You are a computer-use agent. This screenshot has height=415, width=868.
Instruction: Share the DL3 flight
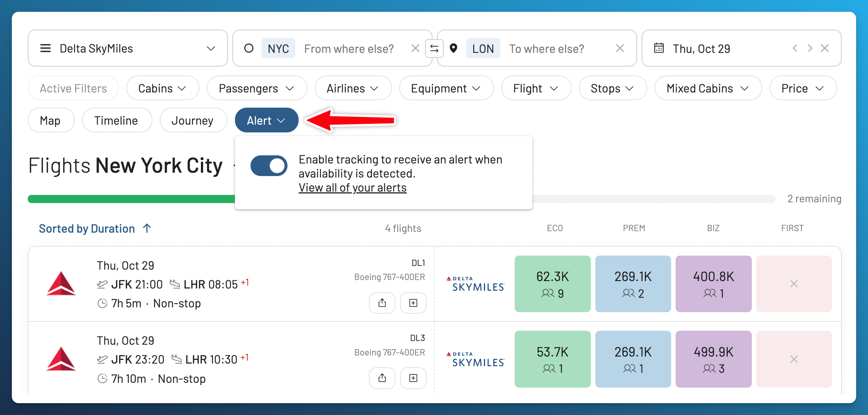click(x=382, y=378)
